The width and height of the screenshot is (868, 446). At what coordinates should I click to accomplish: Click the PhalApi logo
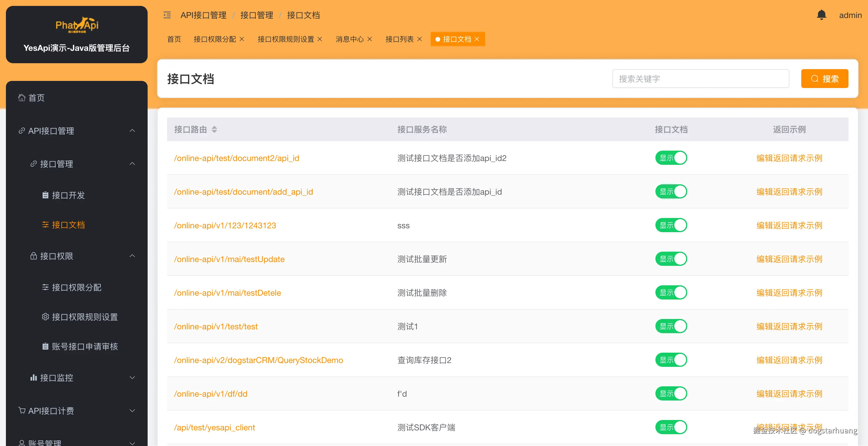(77, 25)
